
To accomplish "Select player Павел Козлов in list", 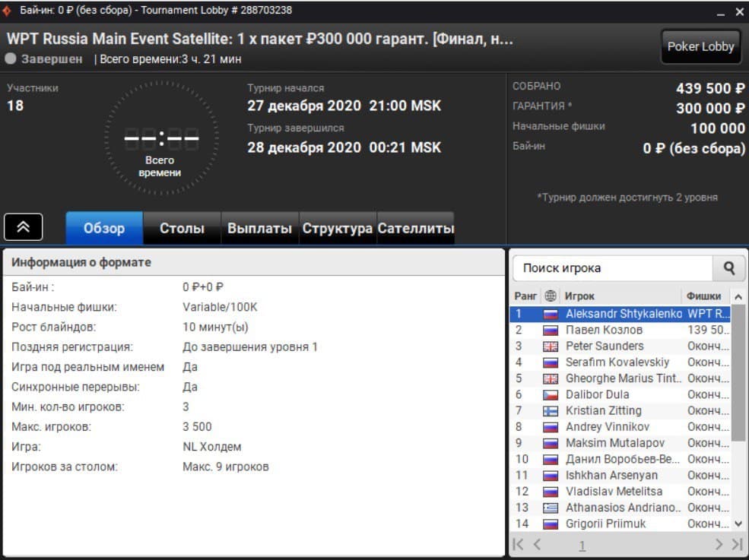I will tap(604, 330).
